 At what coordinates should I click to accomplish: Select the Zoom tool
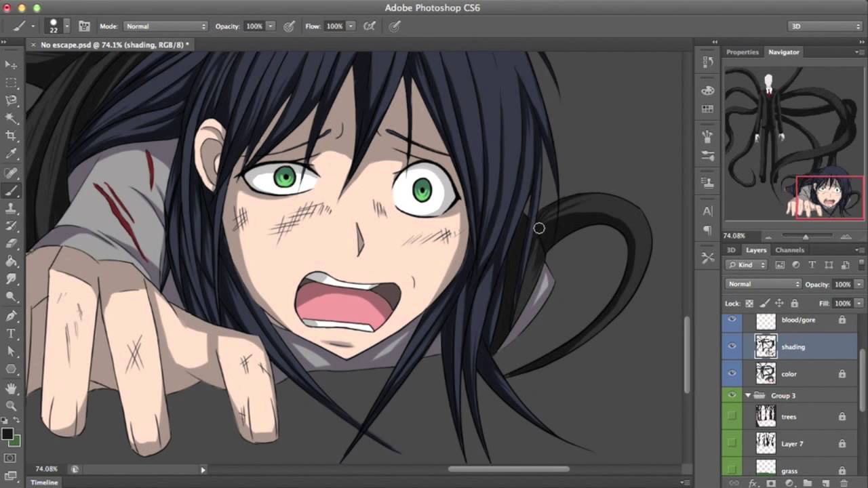point(11,406)
